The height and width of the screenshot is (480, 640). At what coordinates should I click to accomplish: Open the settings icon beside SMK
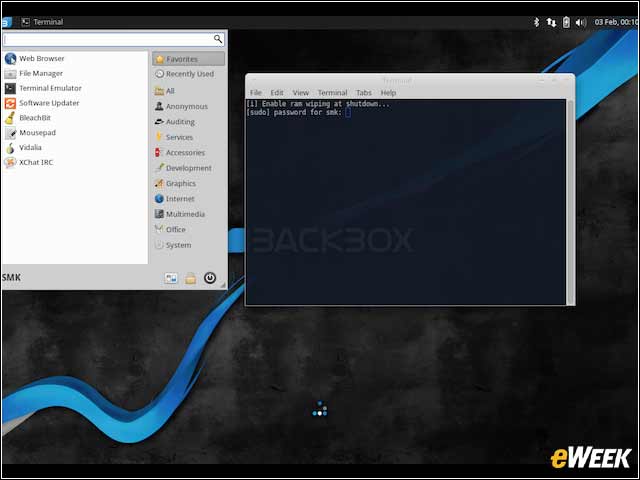click(171, 278)
